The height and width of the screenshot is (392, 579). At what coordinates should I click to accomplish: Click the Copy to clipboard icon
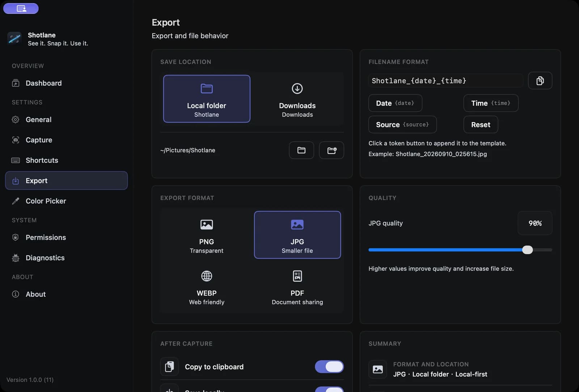pos(169,367)
